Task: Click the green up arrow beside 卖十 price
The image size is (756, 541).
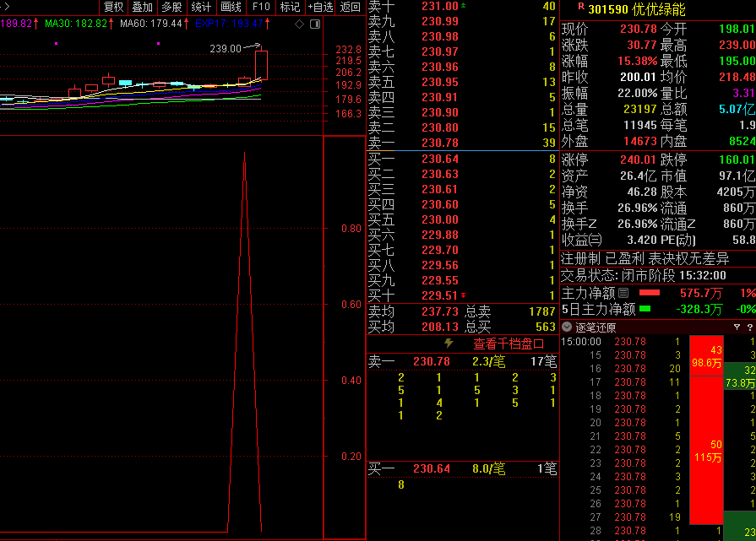Action: point(463,6)
